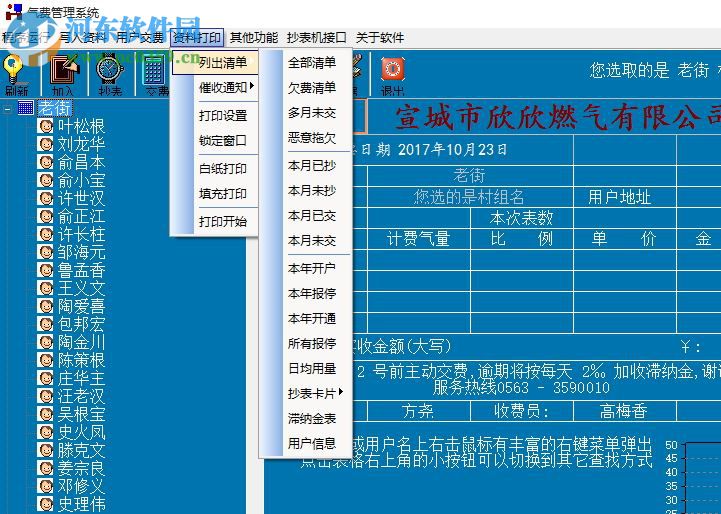Click the face icon next to 许世汉
Image resolution: width=721 pixels, height=514 pixels.
(45, 198)
